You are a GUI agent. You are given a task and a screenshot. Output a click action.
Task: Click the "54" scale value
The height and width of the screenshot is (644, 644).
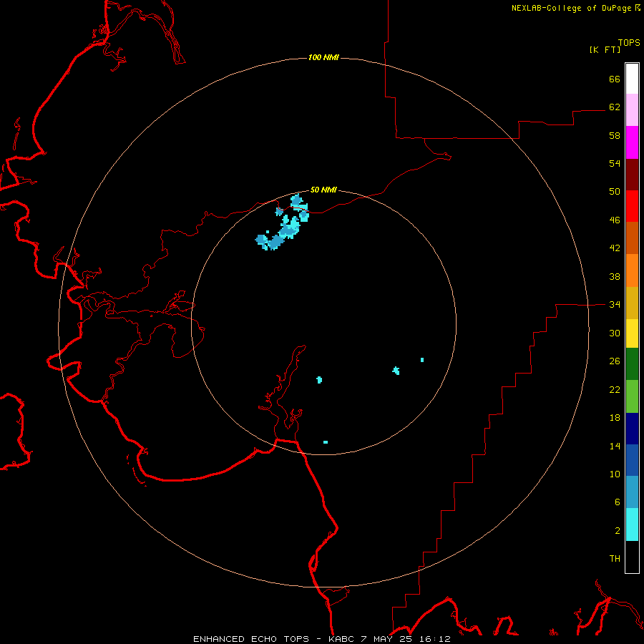pos(615,163)
